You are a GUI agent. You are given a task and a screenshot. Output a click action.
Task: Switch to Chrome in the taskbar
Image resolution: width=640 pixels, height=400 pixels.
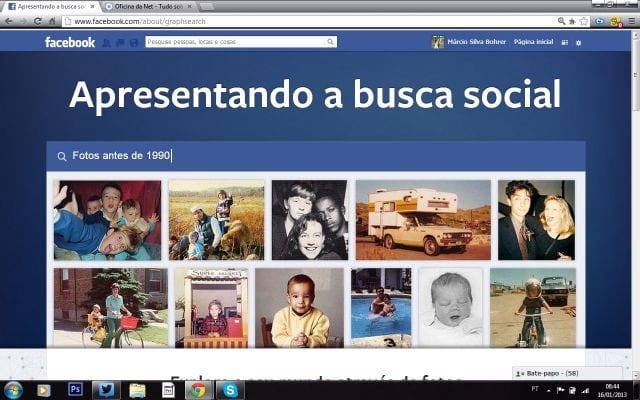coord(199,390)
